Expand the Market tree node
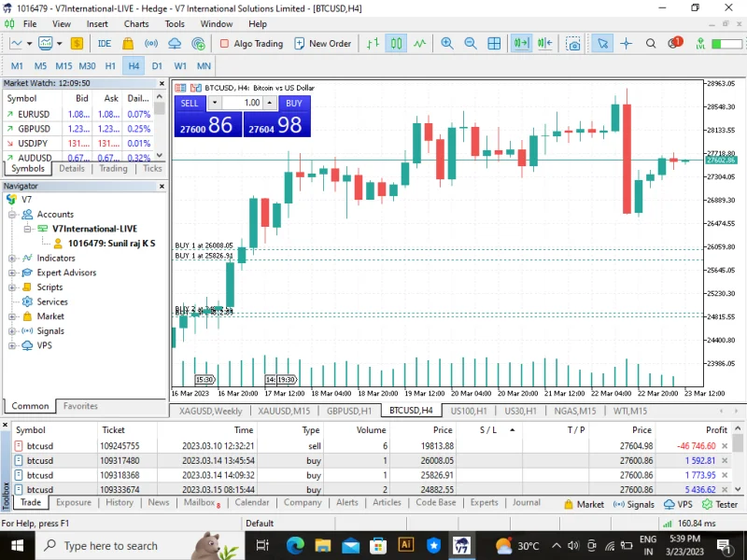 pyautogui.click(x=12, y=316)
